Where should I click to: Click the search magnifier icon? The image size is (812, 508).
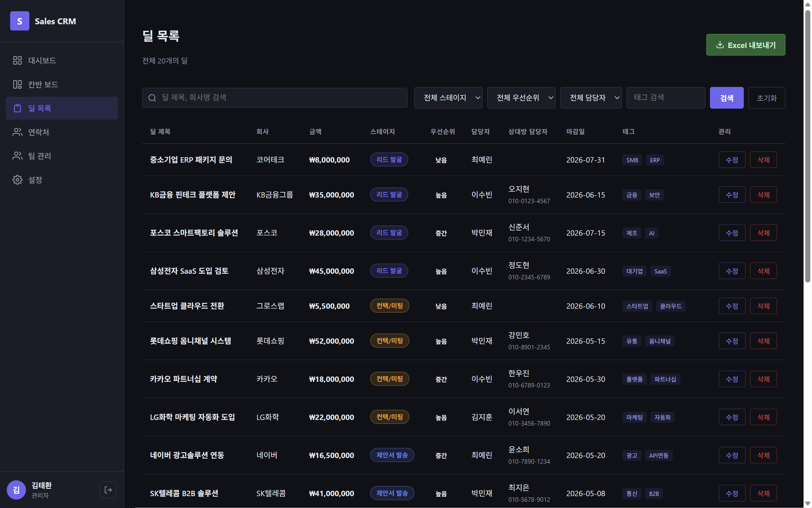152,98
